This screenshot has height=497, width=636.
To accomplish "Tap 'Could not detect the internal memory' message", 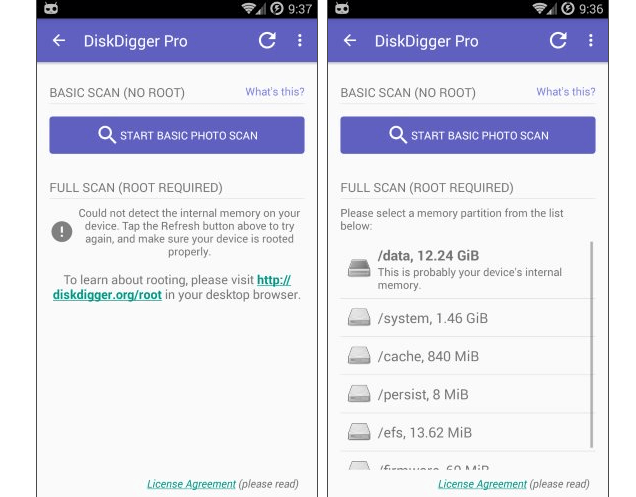I will click(x=189, y=232).
